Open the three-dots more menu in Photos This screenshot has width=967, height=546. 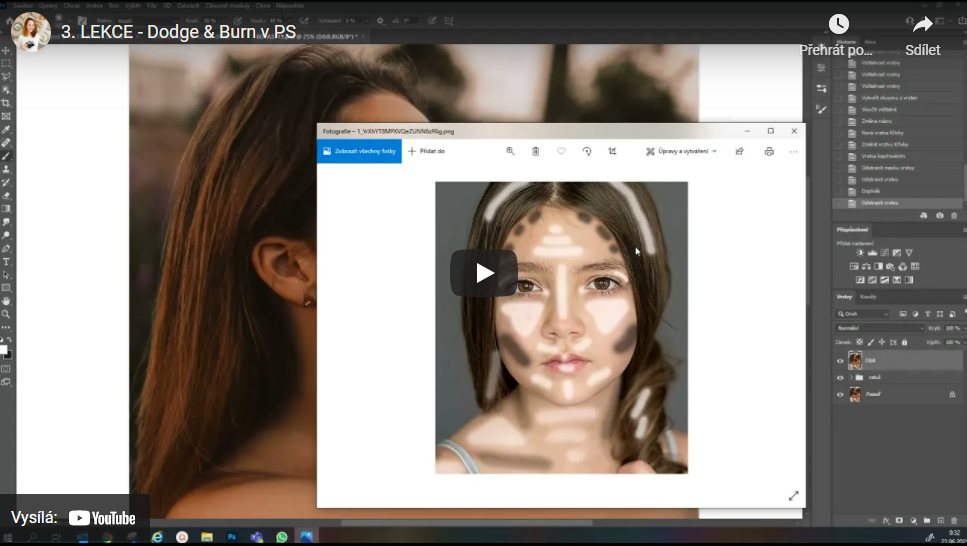pyautogui.click(x=794, y=151)
